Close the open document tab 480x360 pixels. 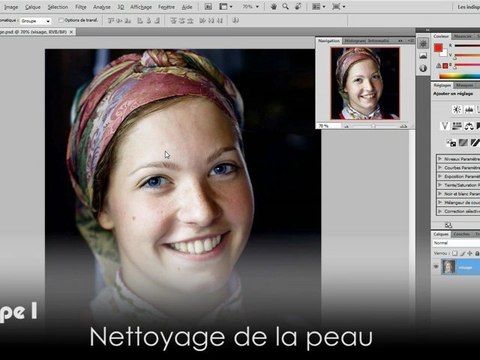coord(71,32)
